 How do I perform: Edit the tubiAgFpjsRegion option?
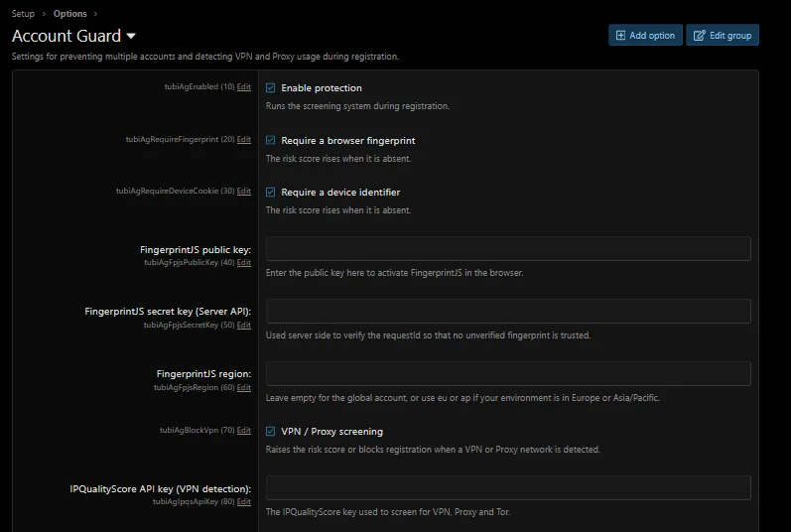[244, 387]
